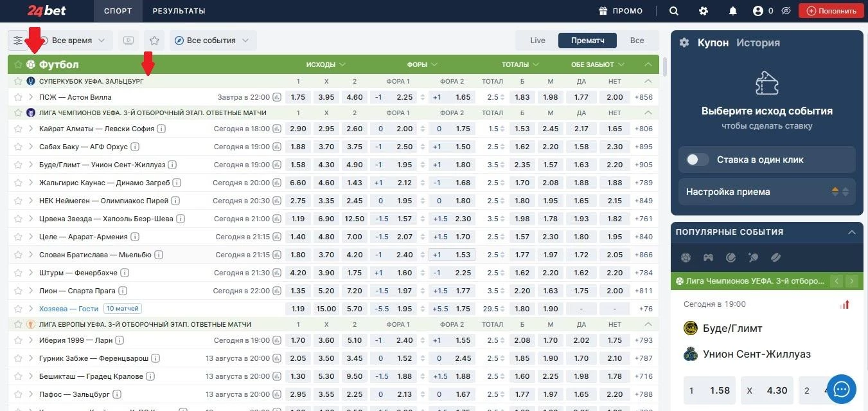Viewport: 868px width, 411px height.
Task: Open info icon for Буде/Глимт — Унион Сент-Жиллуаз
Action: 173,165
